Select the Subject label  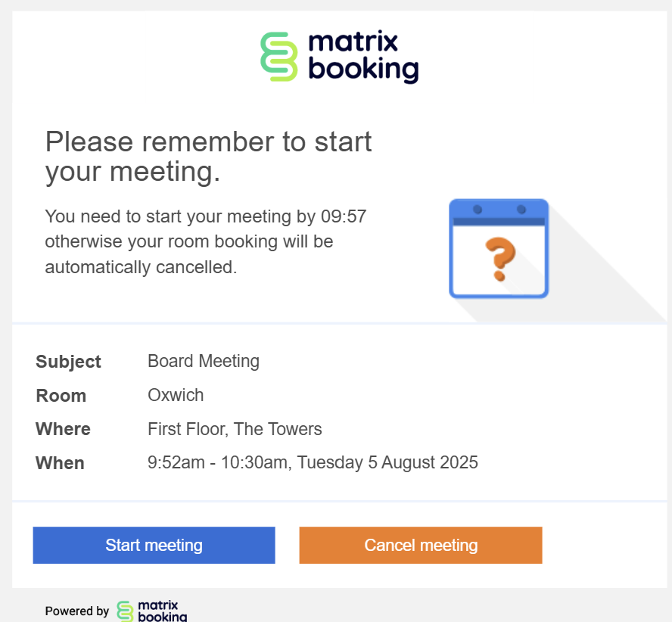click(x=68, y=362)
